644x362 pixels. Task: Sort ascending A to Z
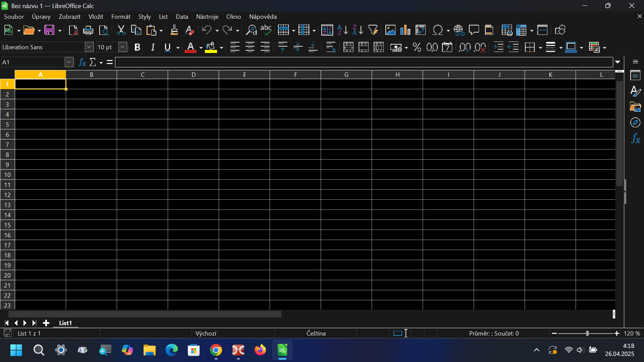coord(342,30)
